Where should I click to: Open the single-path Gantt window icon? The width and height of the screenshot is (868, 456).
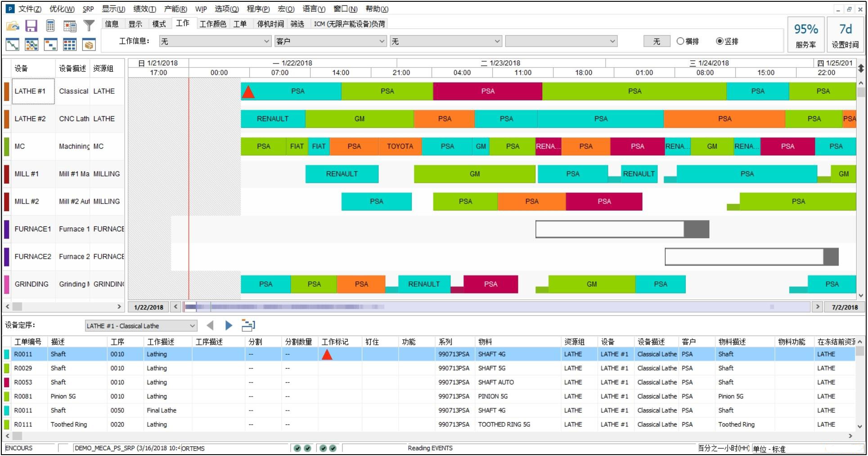tap(13, 44)
